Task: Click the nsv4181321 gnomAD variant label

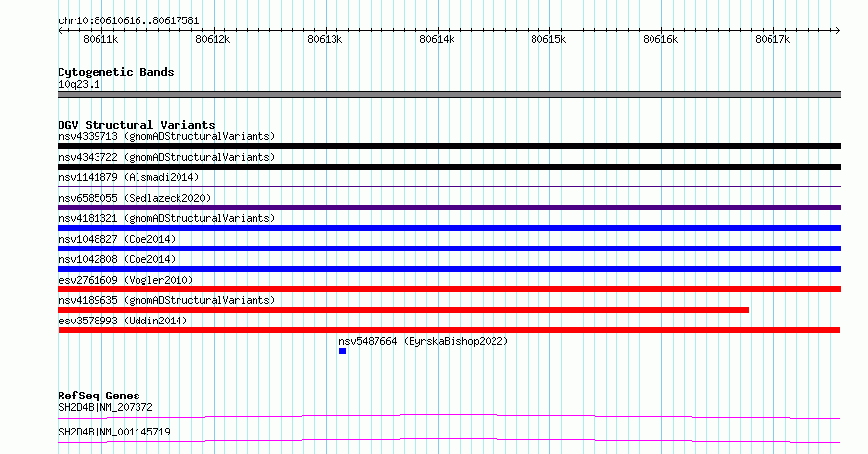Action: tap(167, 218)
